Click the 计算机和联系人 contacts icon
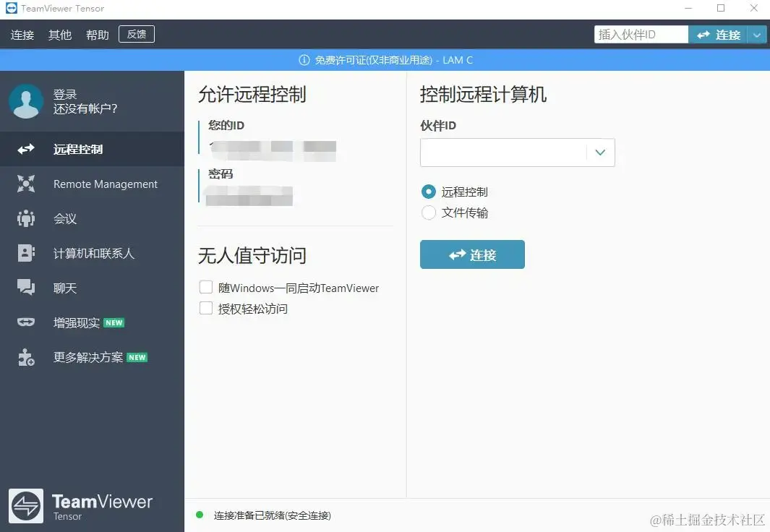The height and width of the screenshot is (532, 770). click(x=26, y=253)
